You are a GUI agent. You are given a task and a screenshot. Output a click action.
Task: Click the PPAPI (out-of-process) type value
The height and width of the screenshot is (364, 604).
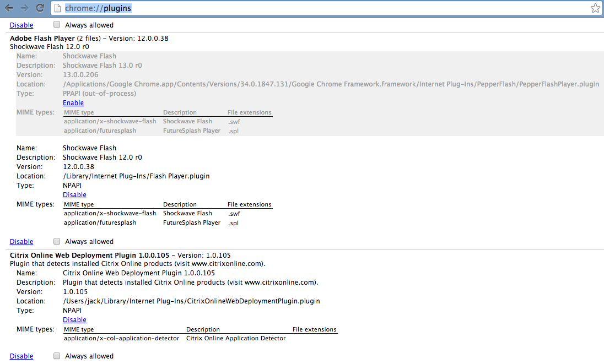(99, 94)
